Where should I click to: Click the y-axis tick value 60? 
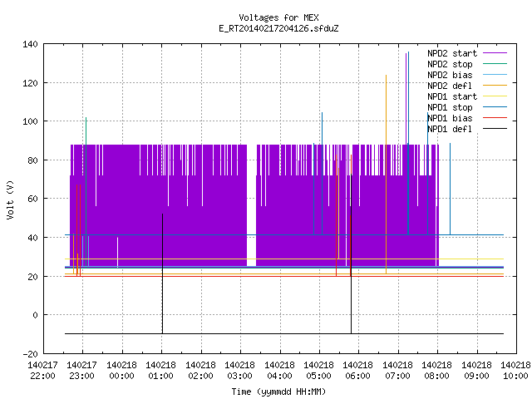(x=32, y=199)
